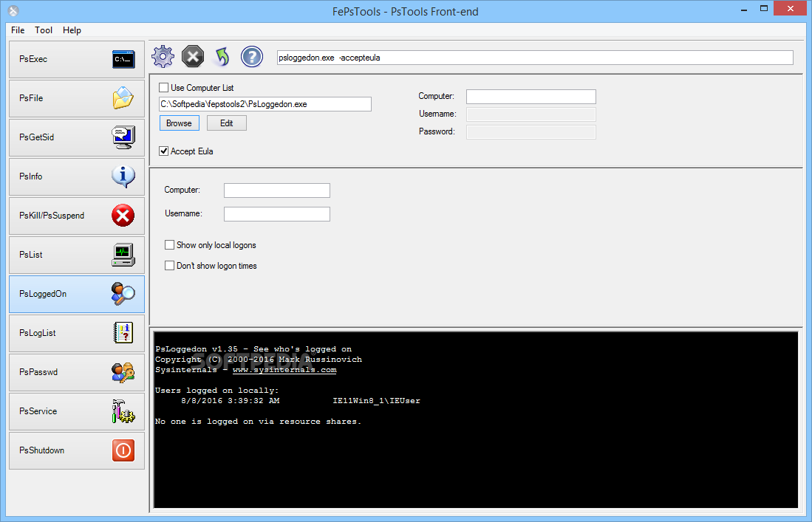
Task: Open the PsList tool
Action: 77,255
